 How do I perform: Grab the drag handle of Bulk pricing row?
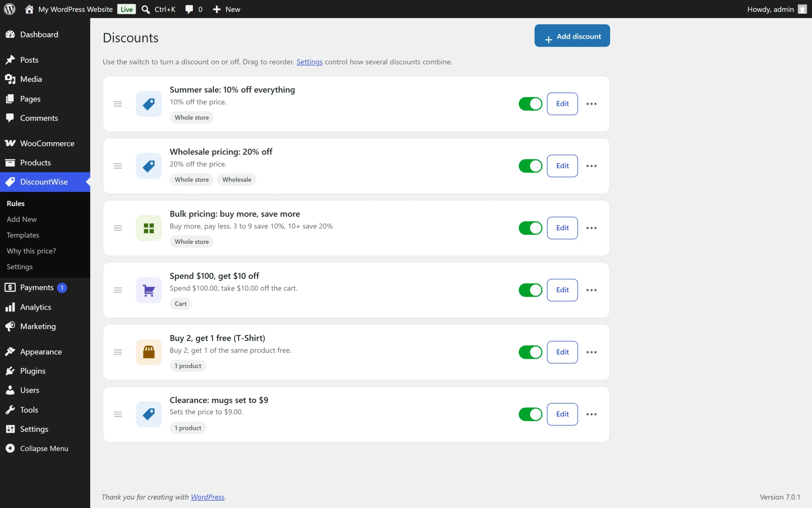click(x=118, y=228)
